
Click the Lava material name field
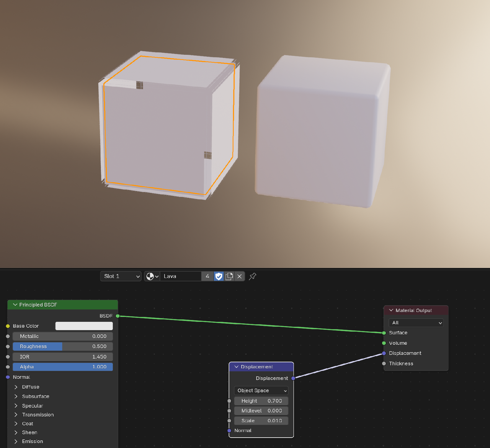coord(181,276)
